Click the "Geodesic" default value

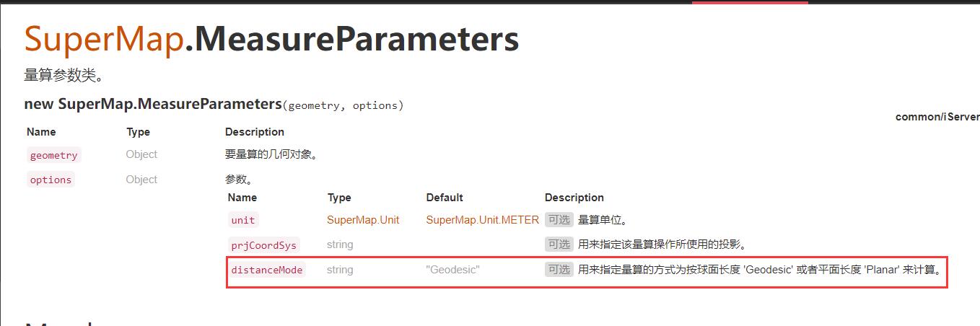(x=453, y=270)
